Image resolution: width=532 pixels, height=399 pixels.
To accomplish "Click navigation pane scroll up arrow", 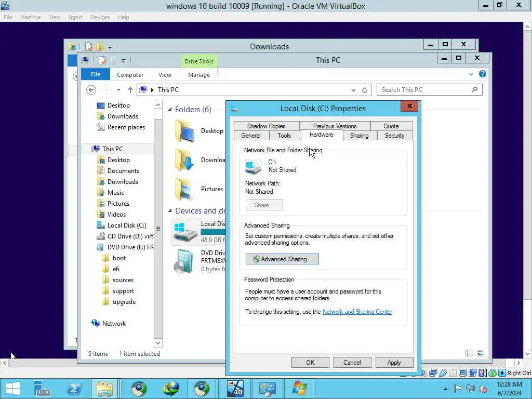I will pos(158,105).
